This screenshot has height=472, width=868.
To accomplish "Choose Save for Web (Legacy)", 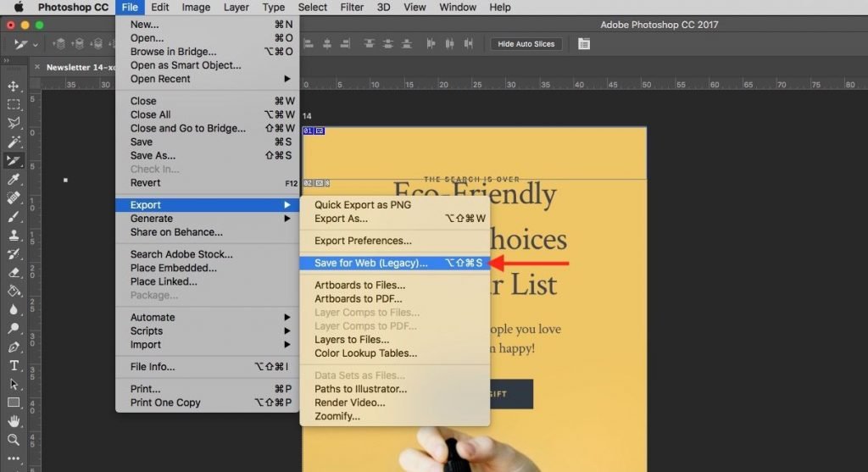I will (370, 264).
